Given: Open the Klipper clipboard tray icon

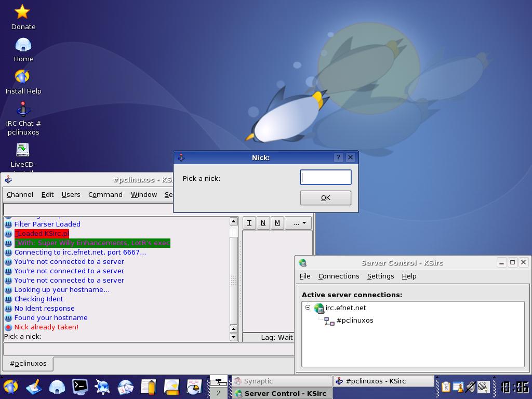Looking at the screenshot, I should click(x=446, y=387).
